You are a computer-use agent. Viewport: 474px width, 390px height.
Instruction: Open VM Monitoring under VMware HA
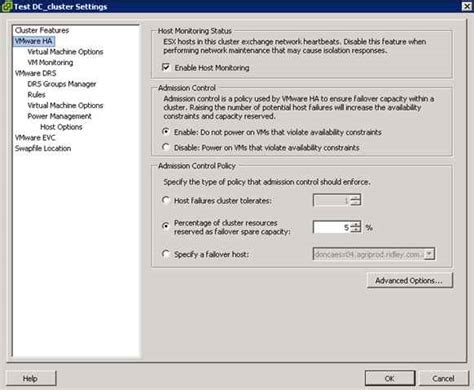coord(50,62)
